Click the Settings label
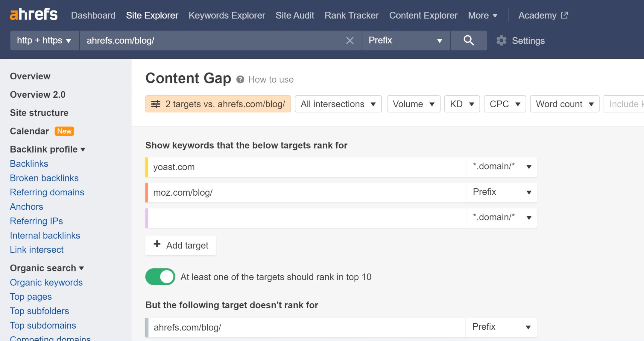The height and width of the screenshot is (341, 644). pyautogui.click(x=528, y=41)
